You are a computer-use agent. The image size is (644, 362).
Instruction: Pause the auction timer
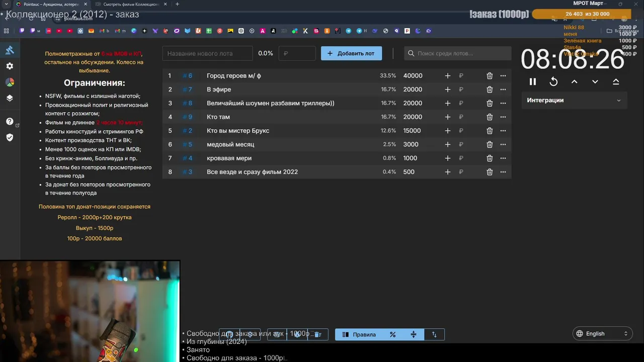click(533, 81)
